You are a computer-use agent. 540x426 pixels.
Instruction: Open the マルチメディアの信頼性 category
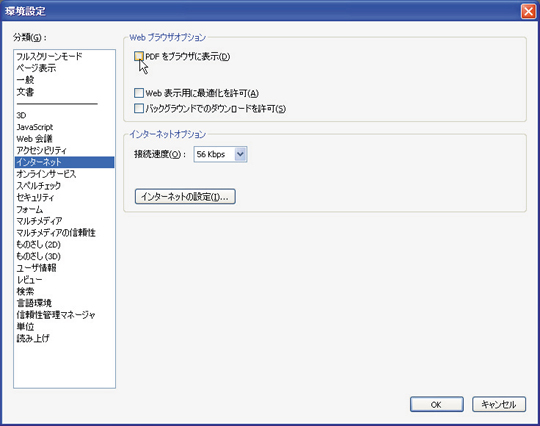pos(56,233)
